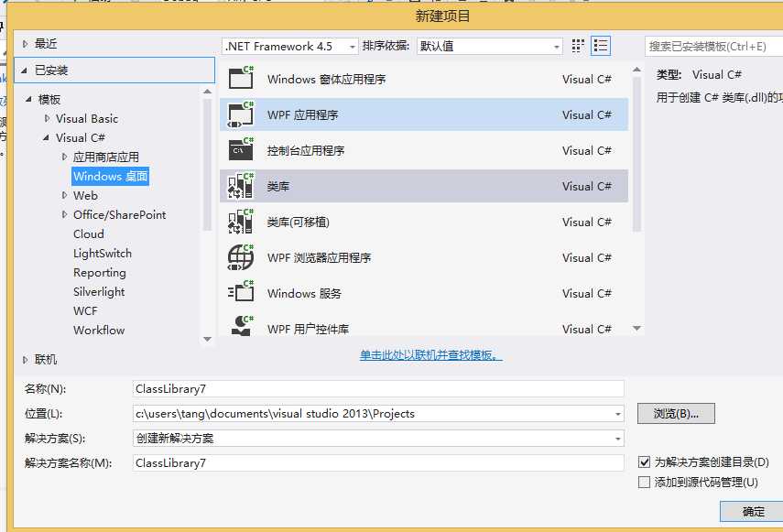Select the 控制台应用程序 row text
The image size is (783, 532).
[x=306, y=151]
